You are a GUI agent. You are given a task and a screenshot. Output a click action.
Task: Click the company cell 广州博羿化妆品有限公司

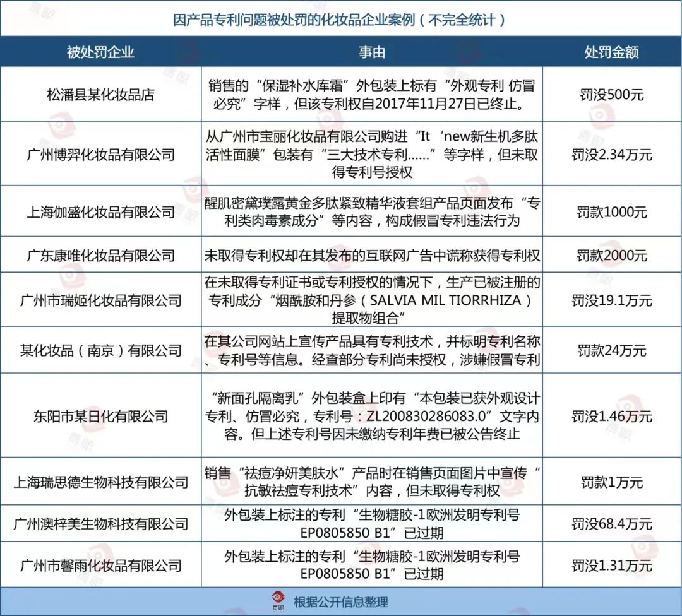pos(100,155)
